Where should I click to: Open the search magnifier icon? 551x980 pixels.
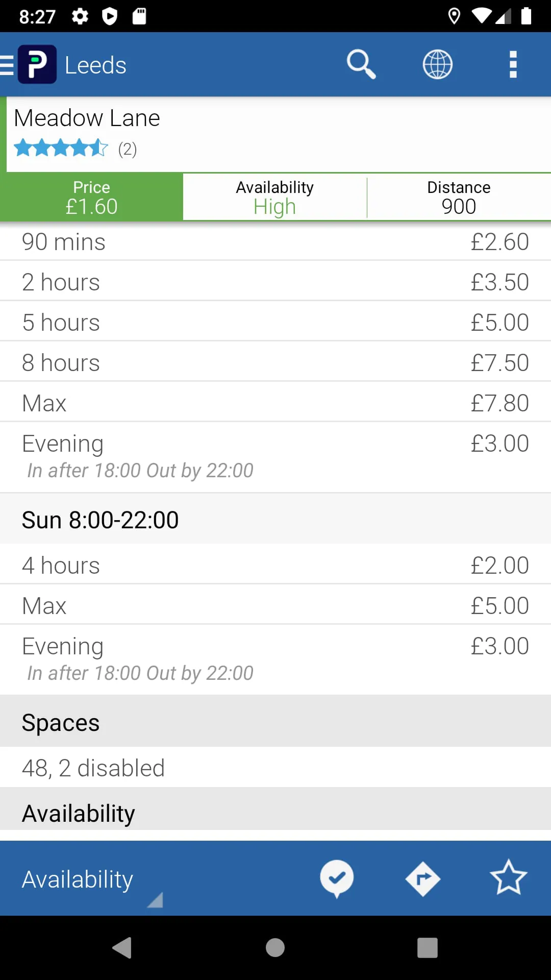361,65
